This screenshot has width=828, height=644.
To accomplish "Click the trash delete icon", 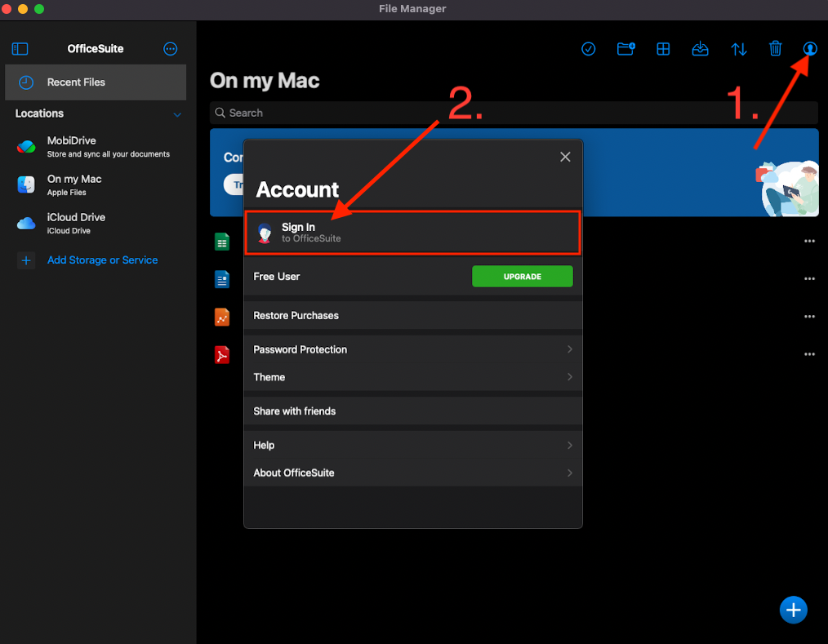I will tap(775, 49).
